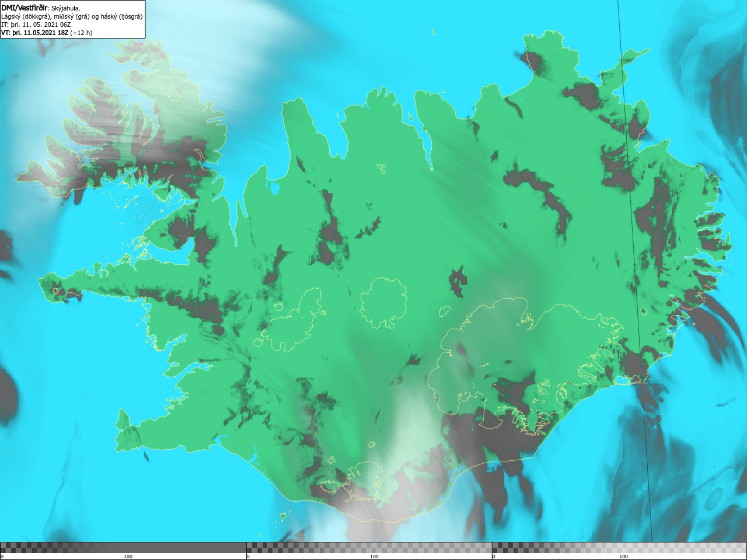The height and width of the screenshot is (560, 747).
Task: Select the 'IT: þri. 11. 05. 2021 06Z' line
Action: click(36, 24)
